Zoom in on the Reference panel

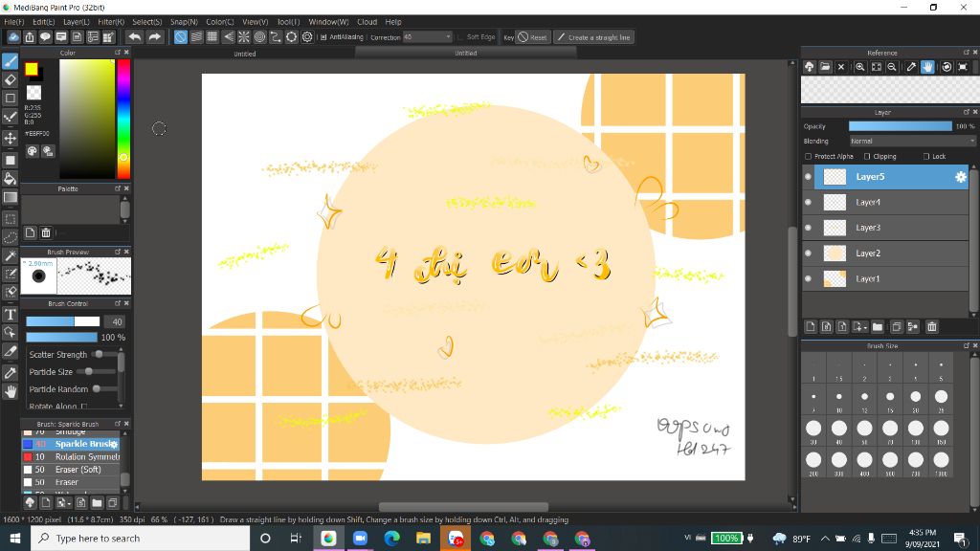tap(860, 67)
